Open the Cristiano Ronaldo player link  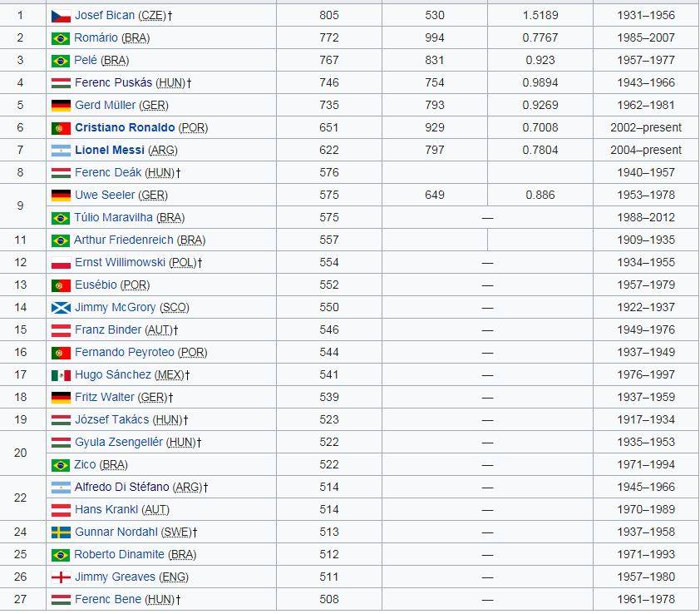click(x=125, y=128)
